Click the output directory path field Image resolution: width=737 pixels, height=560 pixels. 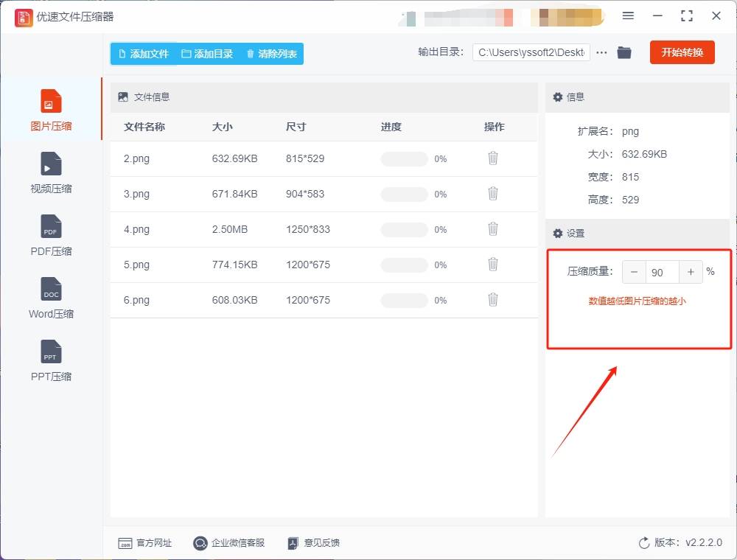(531, 52)
